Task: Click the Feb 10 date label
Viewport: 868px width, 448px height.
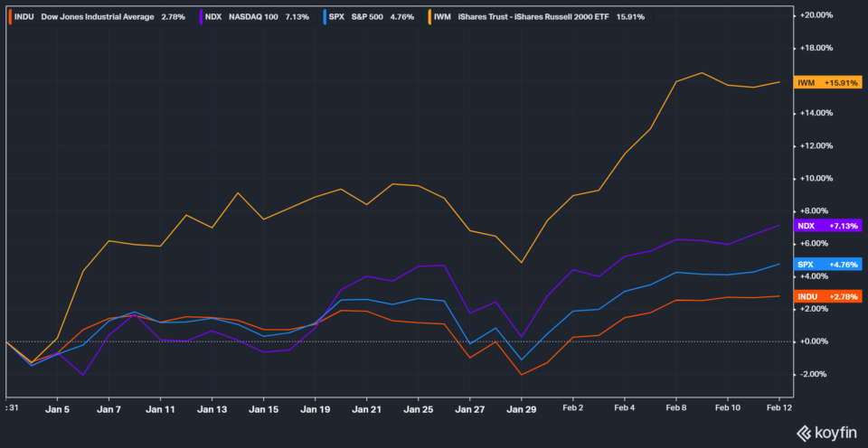Action: 727,410
